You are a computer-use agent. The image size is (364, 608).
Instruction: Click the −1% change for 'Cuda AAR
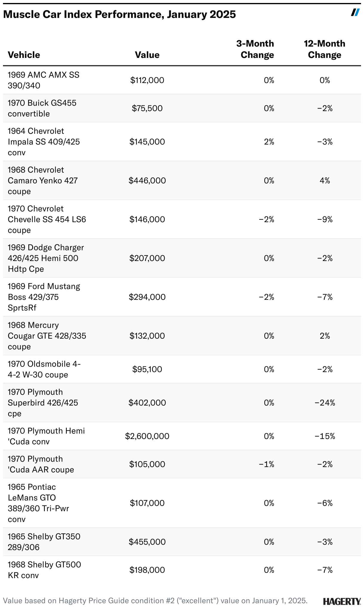[266, 464]
